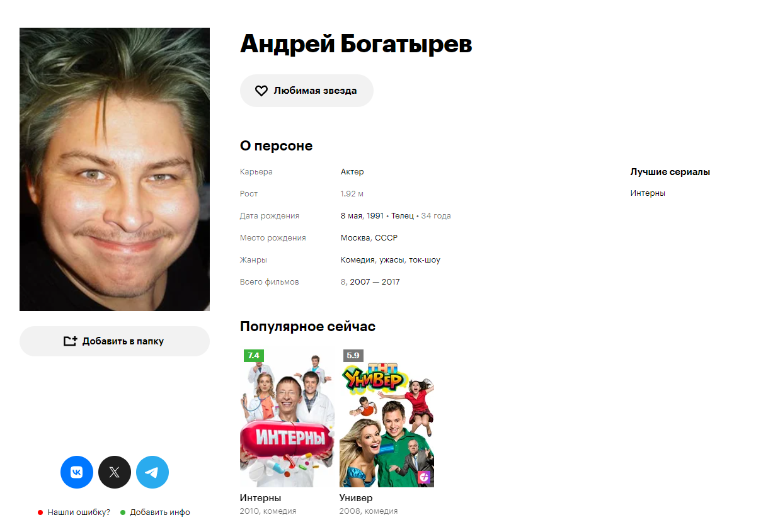
Task: Click the pink badge icon on Универ poster
Action: [x=424, y=477]
